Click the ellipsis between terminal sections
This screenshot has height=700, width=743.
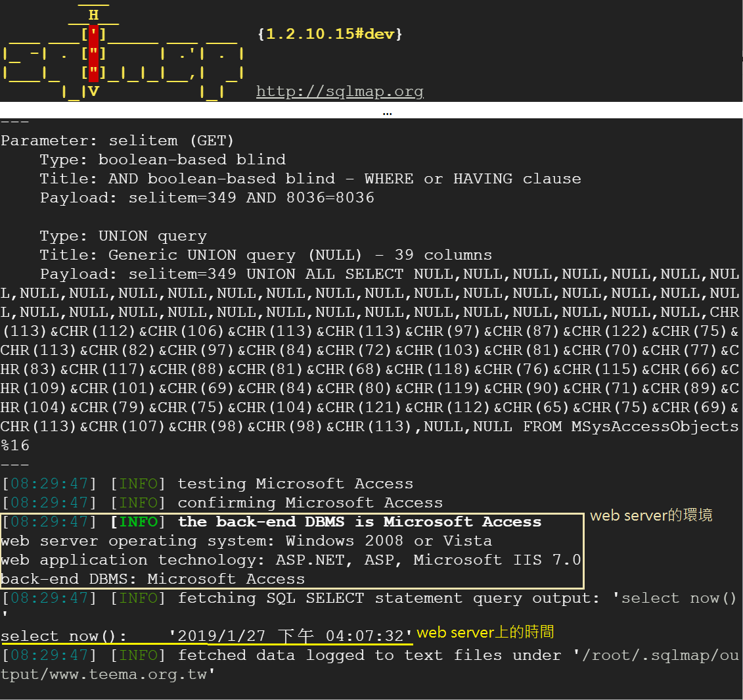tap(387, 114)
